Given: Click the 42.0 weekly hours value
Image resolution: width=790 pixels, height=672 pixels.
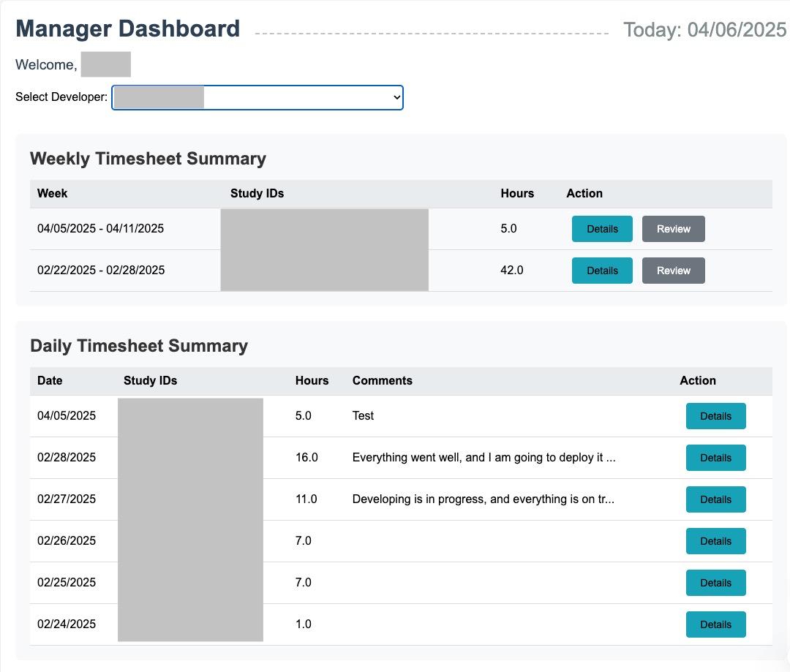Looking at the screenshot, I should (511, 271).
